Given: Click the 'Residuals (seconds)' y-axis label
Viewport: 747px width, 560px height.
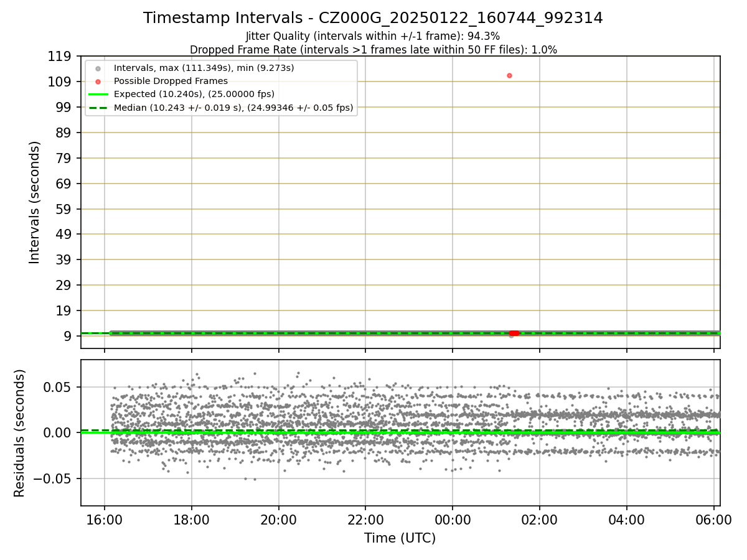Looking at the screenshot, I should tap(20, 433).
